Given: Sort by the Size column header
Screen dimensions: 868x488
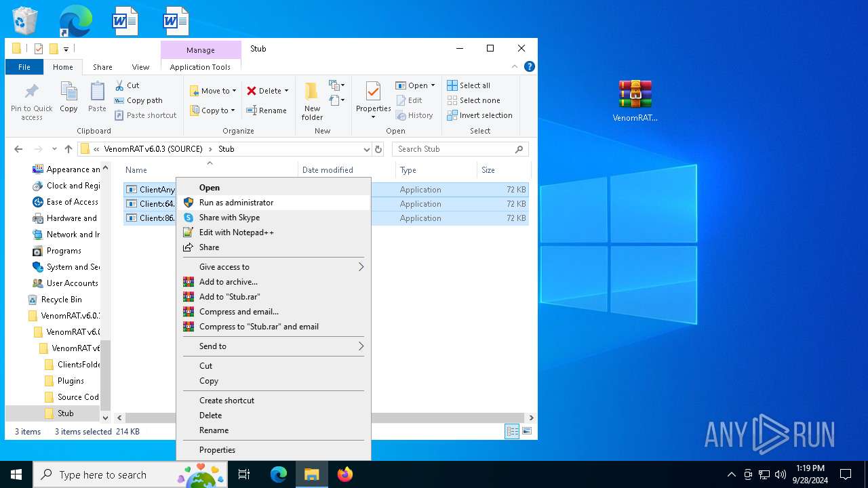Looking at the screenshot, I should (504, 170).
